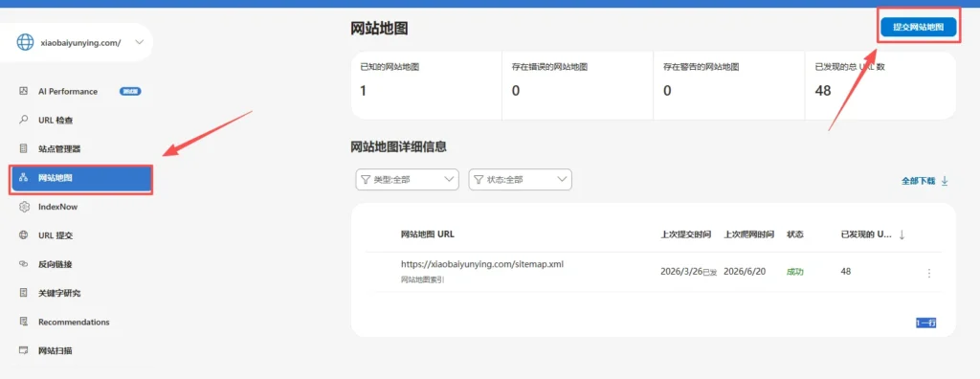Expand the site selector chevron
Screen dimensions: 980x379
pos(140,42)
